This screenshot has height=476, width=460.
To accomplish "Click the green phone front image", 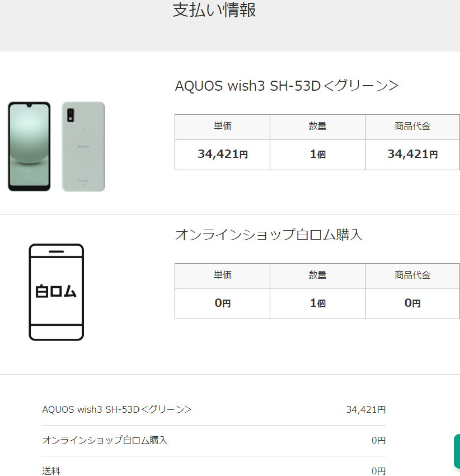I will [29, 147].
